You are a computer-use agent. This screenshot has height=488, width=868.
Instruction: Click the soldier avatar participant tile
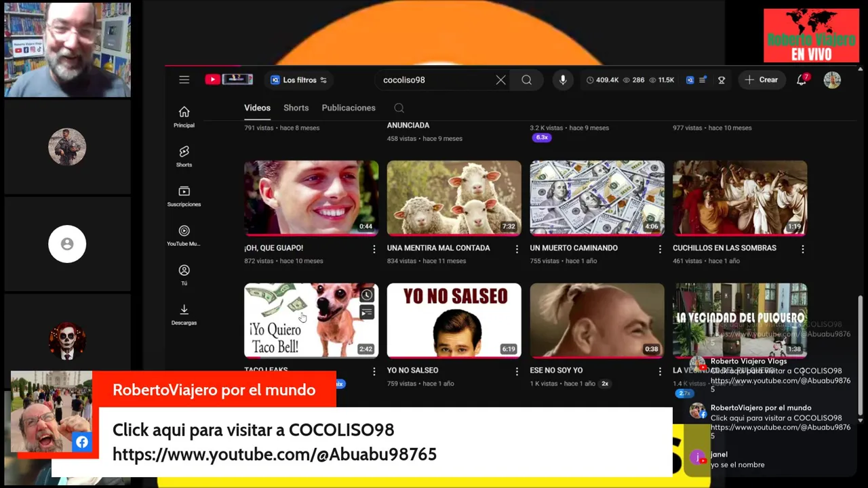67,146
